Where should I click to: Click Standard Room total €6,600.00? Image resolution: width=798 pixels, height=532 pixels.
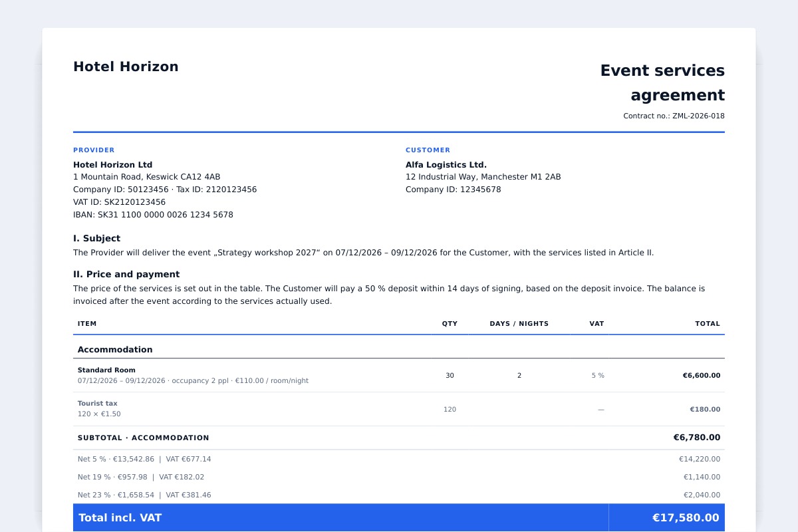click(701, 376)
